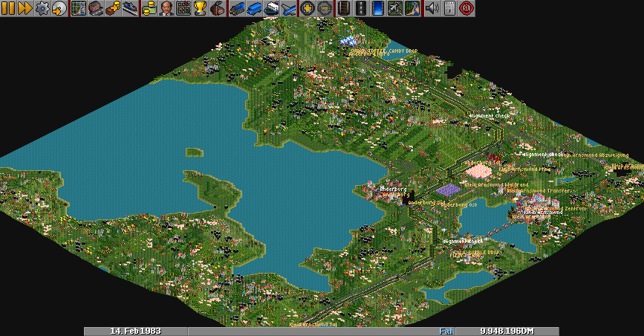Screen dimensions: 644x336
Task: Toggle fast forward game speed
Action: point(25,8)
